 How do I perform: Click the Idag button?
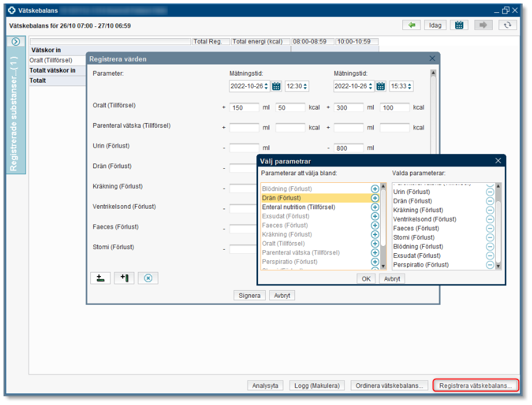coord(435,25)
